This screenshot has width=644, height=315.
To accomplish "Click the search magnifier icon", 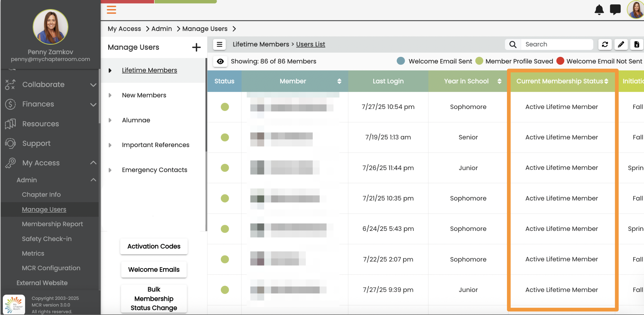I will pyautogui.click(x=513, y=44).
